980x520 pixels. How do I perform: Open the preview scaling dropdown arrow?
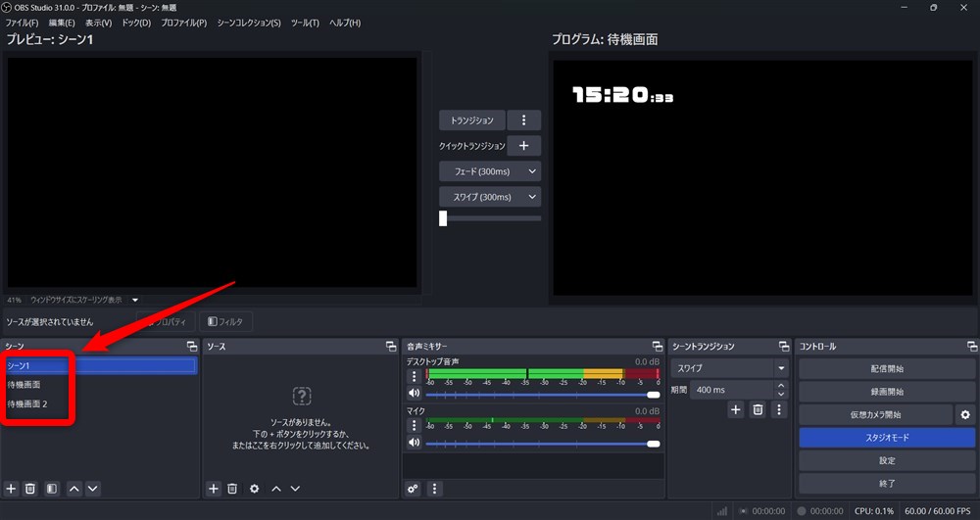[x=135, y=301]
